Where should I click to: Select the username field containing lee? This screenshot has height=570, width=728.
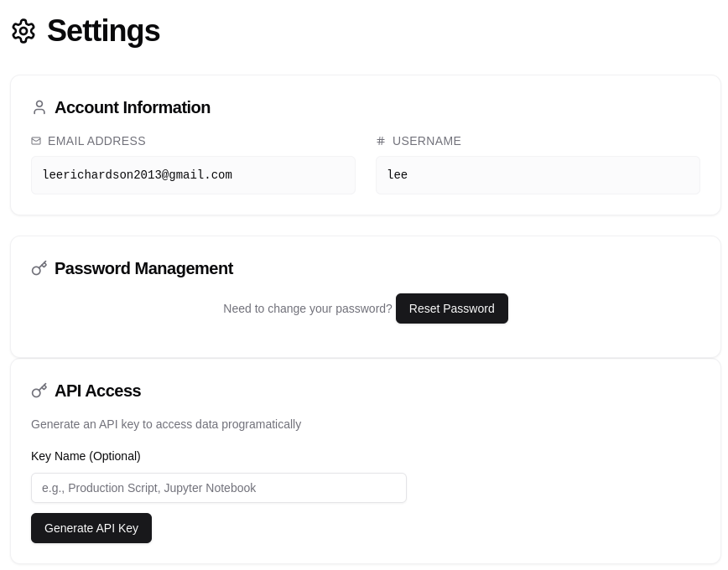pyautogui.click(x=538, y=175)
